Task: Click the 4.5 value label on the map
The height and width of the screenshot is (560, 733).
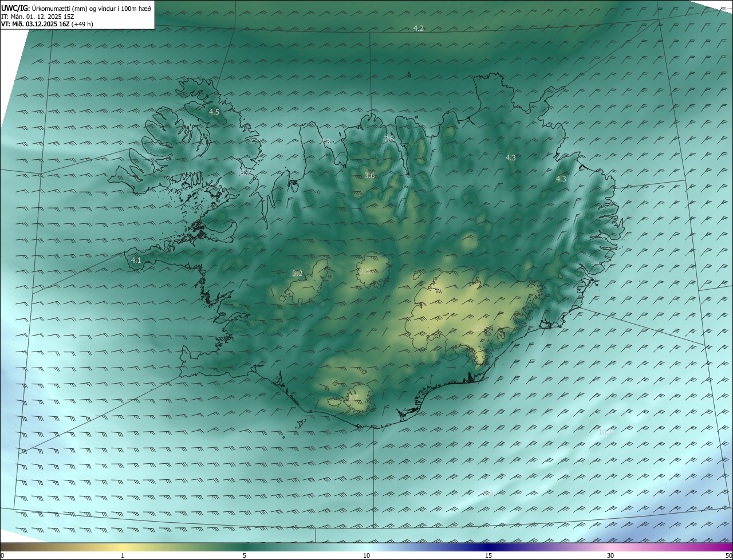Action: point(214,112)
